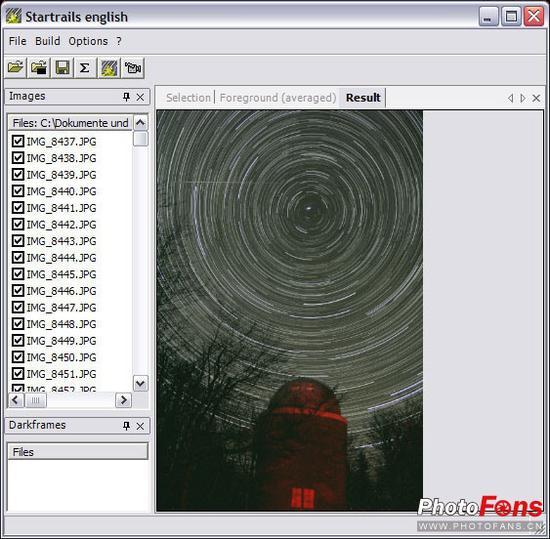This screenshot has width=550, height=539.
Task: Deselect IMG_8450.JPG in the file list
Action: [18, 357]
